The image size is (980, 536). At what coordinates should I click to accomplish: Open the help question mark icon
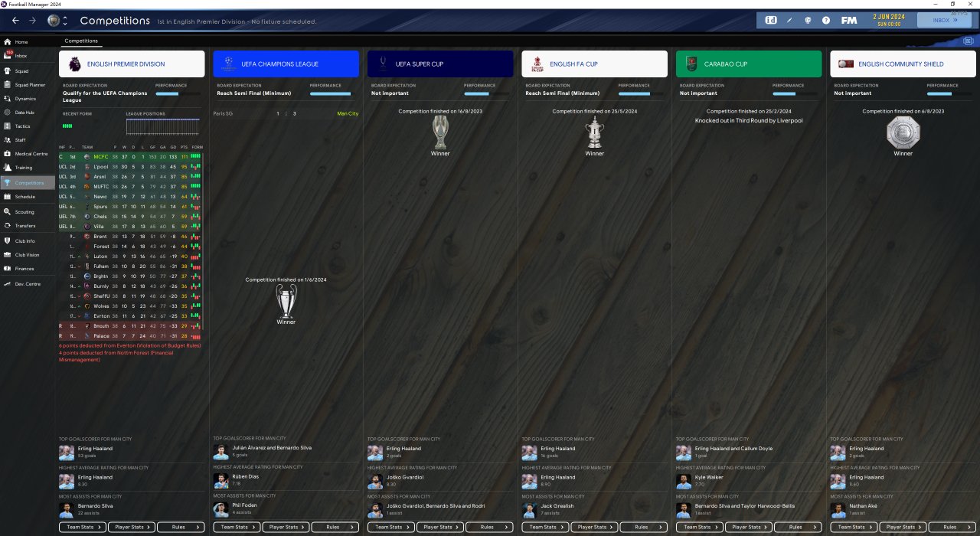click(x=826, y=21)
